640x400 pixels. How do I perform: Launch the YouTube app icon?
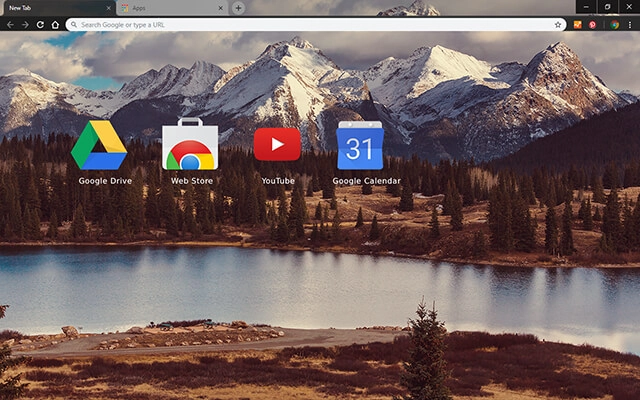[277, 144]
